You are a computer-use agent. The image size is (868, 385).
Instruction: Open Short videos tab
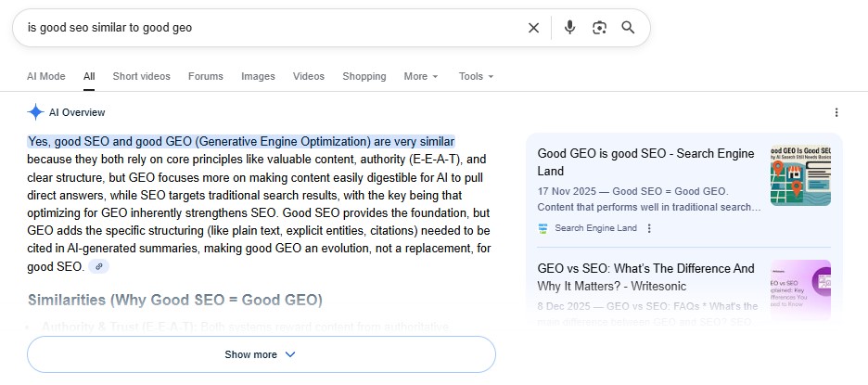142,76
